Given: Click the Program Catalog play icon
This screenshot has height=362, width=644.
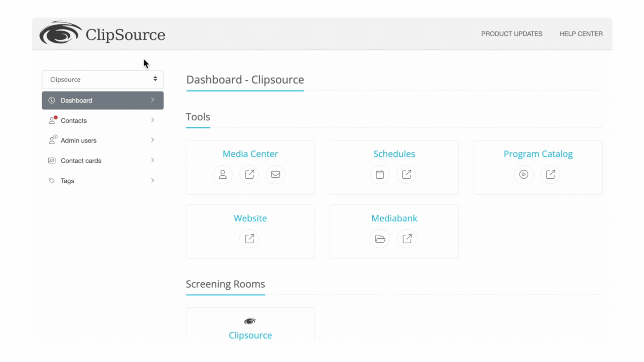Looking at the screenshot, I should tap(524, 174).
